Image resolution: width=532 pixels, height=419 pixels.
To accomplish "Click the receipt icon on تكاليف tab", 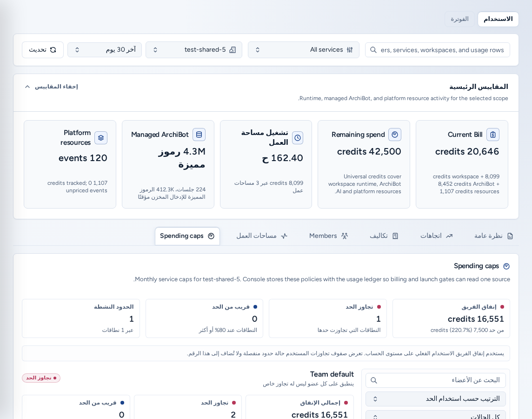I will point(395,236).
